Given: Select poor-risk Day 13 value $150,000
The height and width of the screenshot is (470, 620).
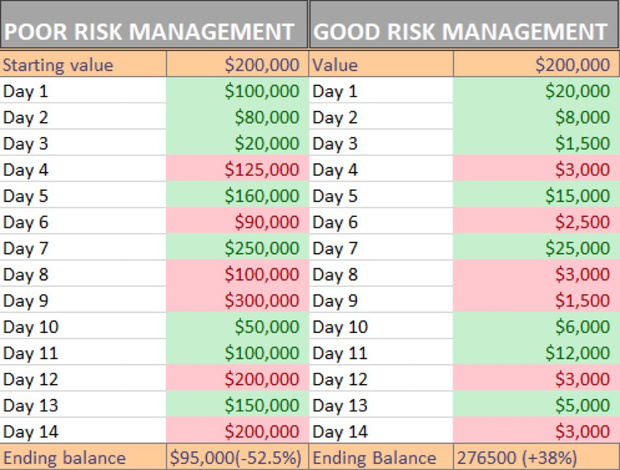Looking at the screenshot, I should click(238, 405).
